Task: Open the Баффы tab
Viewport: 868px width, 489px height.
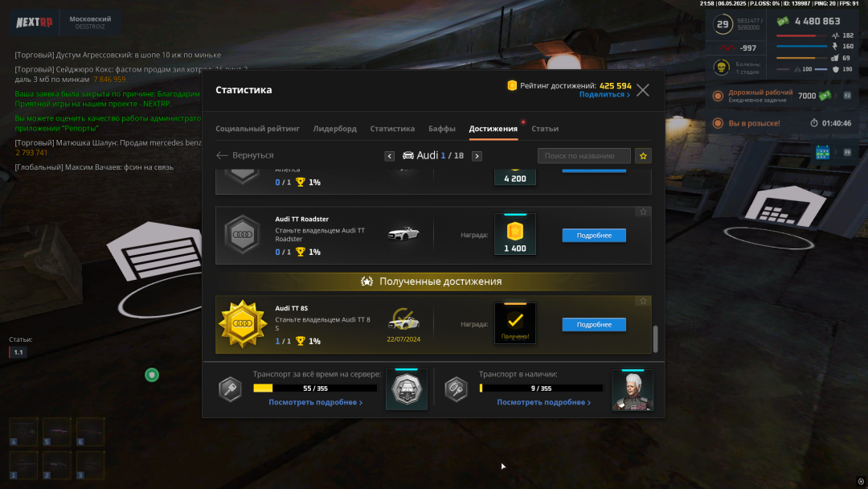Action: point(442,129)
